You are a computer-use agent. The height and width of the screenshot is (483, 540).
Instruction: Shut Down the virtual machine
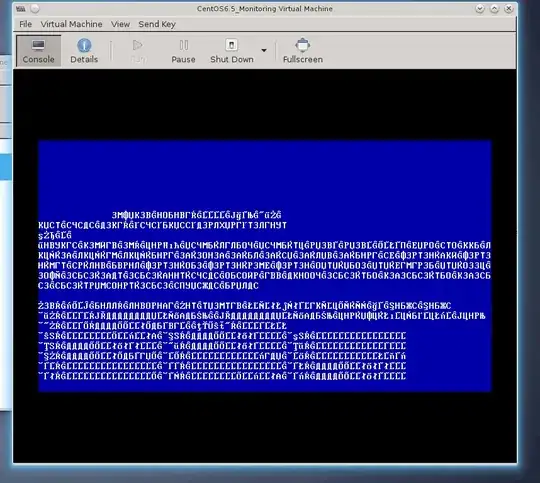(232, 51)
